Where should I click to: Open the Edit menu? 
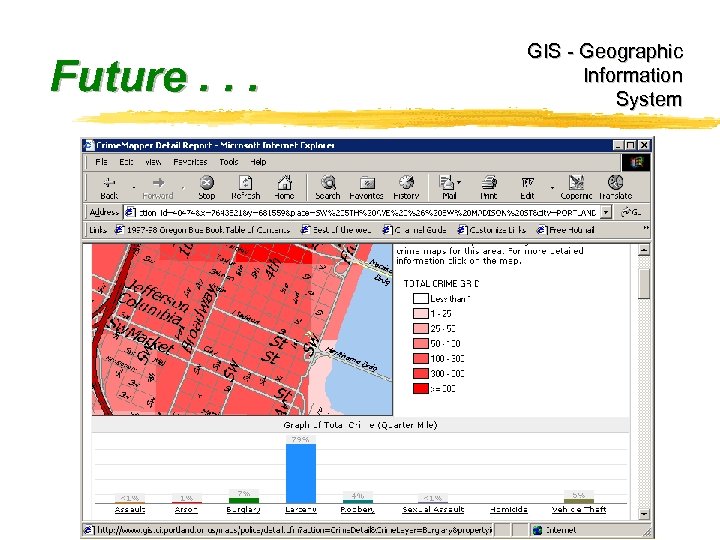[x=126, y=162]
